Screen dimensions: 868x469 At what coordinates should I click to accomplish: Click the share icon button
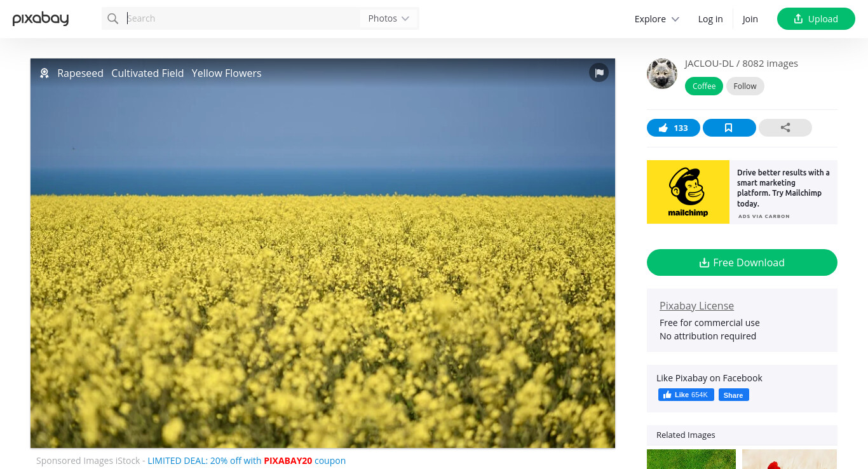pos(785,128)
